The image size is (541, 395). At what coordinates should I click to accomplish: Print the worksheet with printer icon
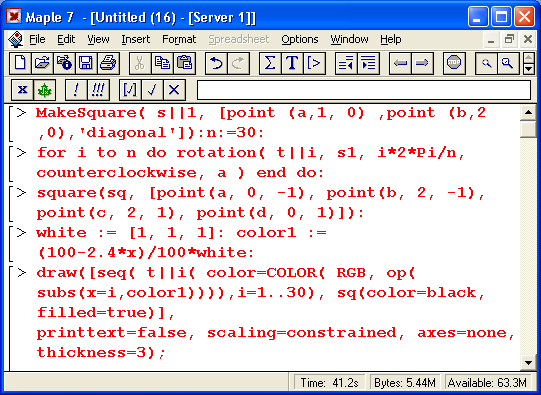click(x=108, y=63)
